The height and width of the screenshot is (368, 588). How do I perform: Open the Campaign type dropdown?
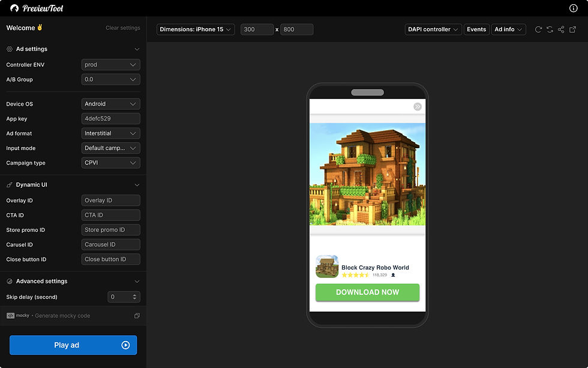pos(110,163)
